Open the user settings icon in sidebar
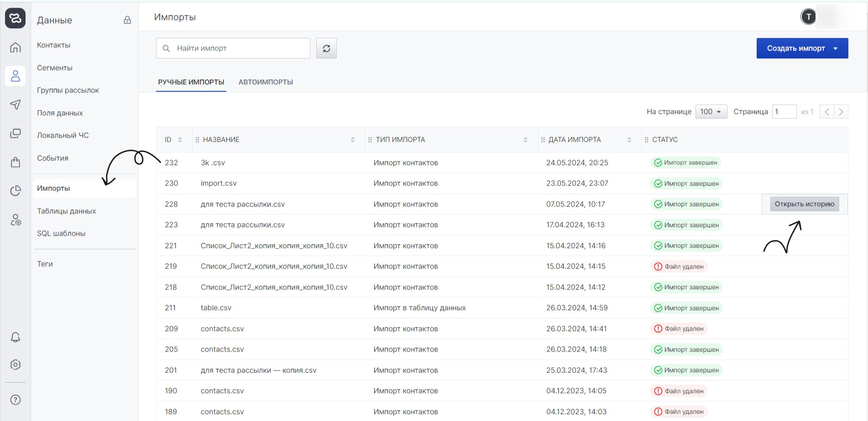The image size is (868, 421). (x=16, y=220)
